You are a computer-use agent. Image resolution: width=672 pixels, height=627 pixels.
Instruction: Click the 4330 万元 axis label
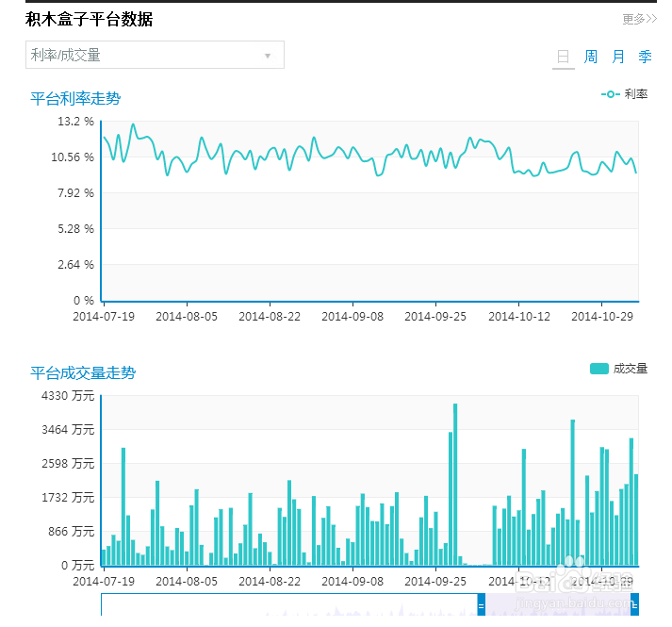click(68, 395)
